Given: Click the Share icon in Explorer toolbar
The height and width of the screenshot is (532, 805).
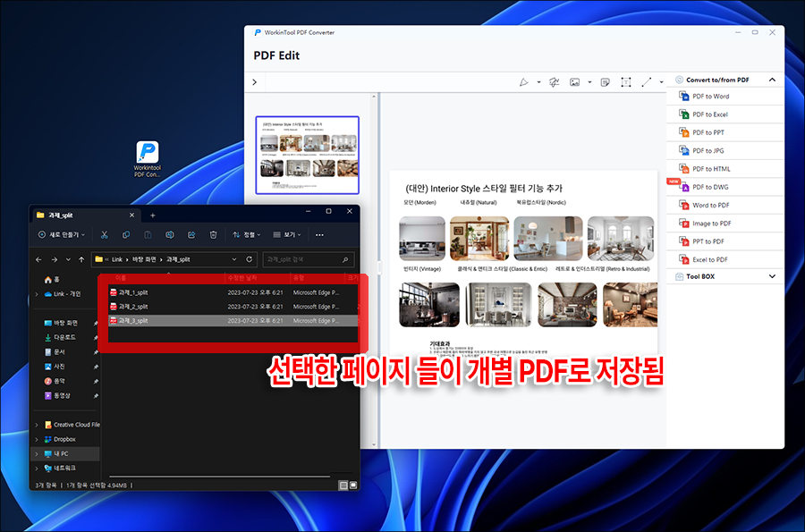Looking at the screenshot, I should [191, 234].
